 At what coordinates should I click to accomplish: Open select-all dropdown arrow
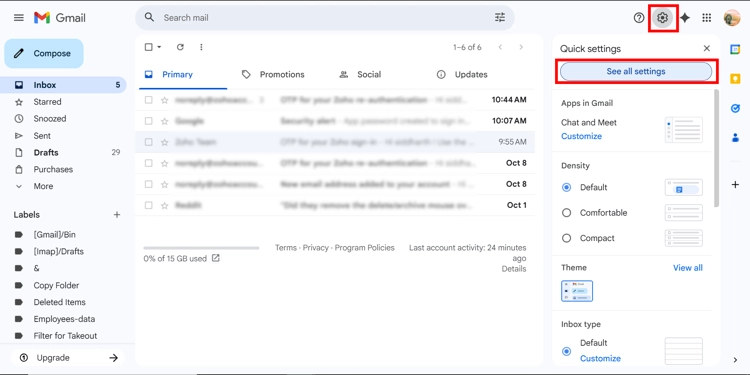pos(159,47)
